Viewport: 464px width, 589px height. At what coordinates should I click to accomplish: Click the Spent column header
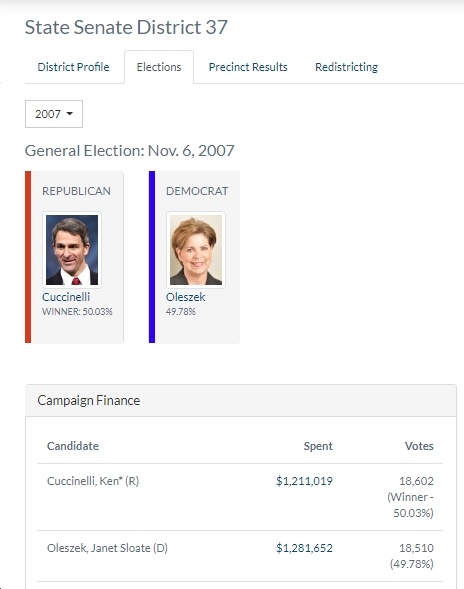click(318, 446)
